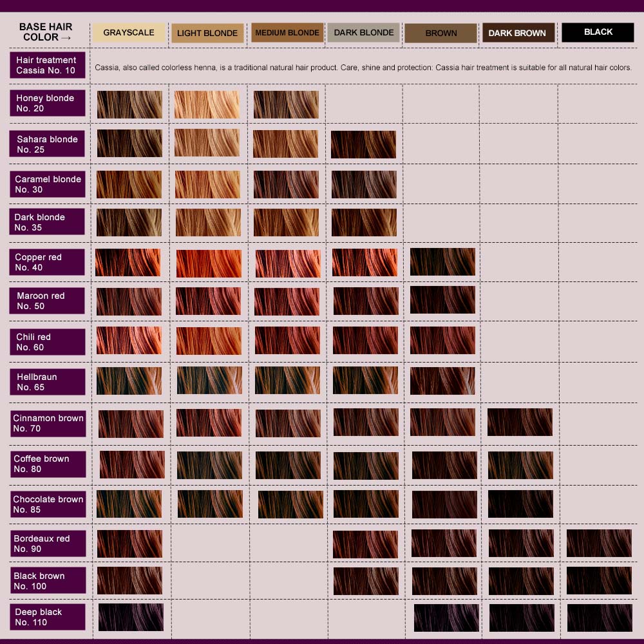Click the Hellbraun No. 65 label
The width and height of the screenshot is (644, 644).
(48, 382)
